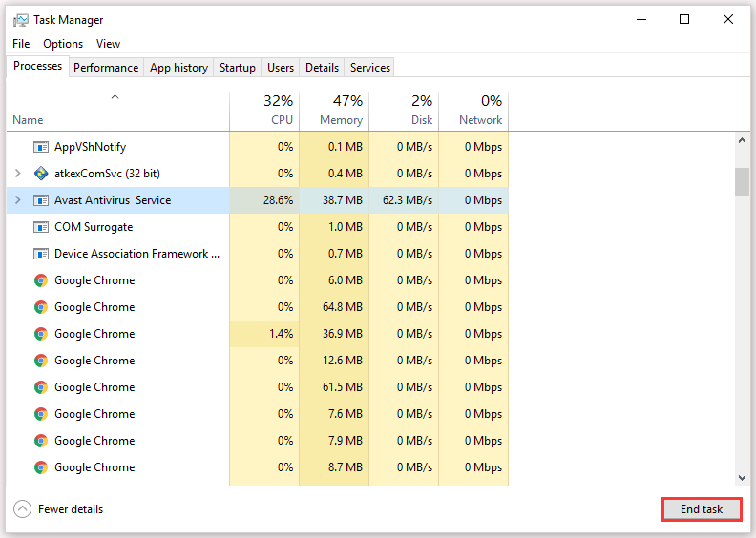Click Chrome icon in the 7.9 MB row
756x538 pixels.
(x=41, y=441)
